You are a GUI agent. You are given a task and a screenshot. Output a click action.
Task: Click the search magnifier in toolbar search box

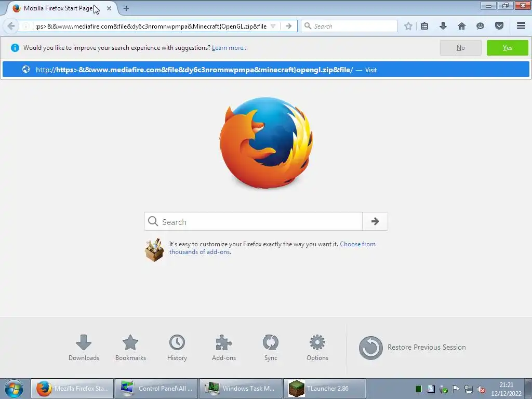[x=308, y=26]
